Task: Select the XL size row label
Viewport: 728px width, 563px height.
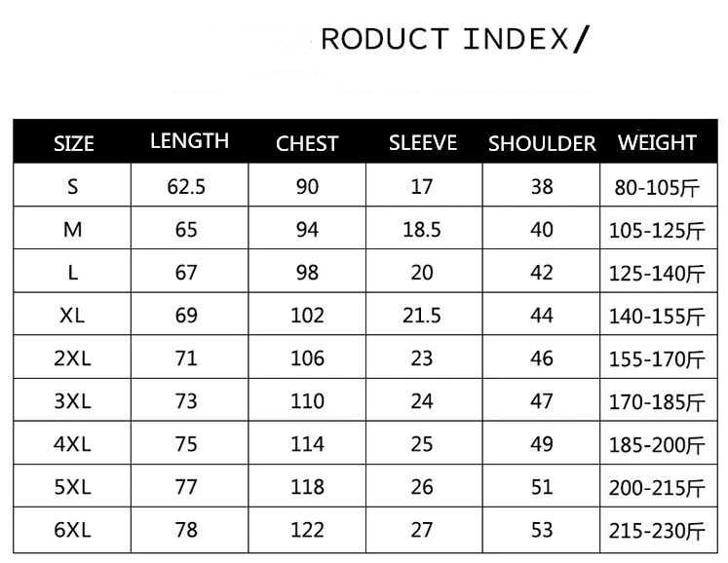Action: coord(72,316)
